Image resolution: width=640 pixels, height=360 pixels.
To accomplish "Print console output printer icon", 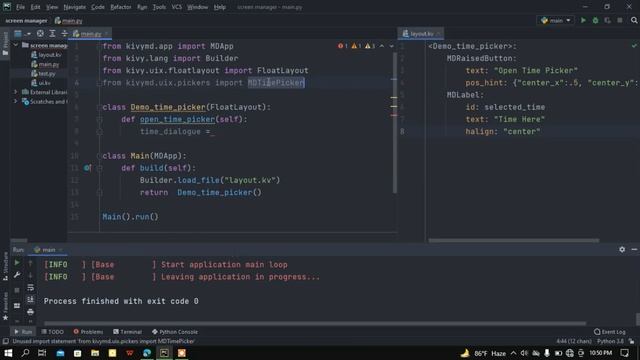I will pos(30,312).
